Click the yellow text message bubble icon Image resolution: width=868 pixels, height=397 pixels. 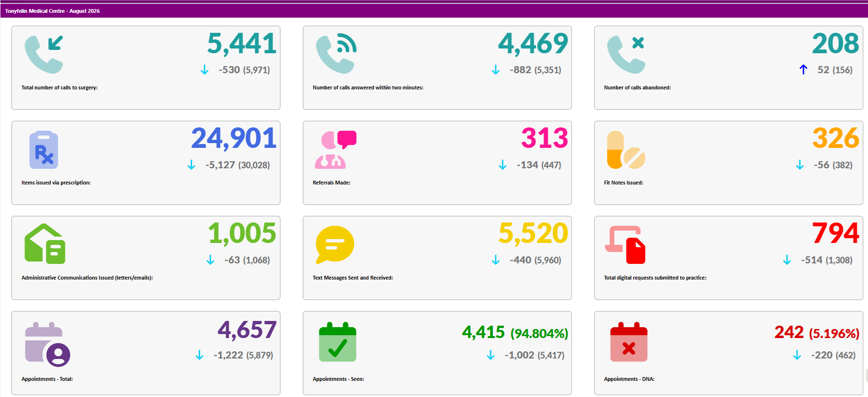click(x=335, y=245)
